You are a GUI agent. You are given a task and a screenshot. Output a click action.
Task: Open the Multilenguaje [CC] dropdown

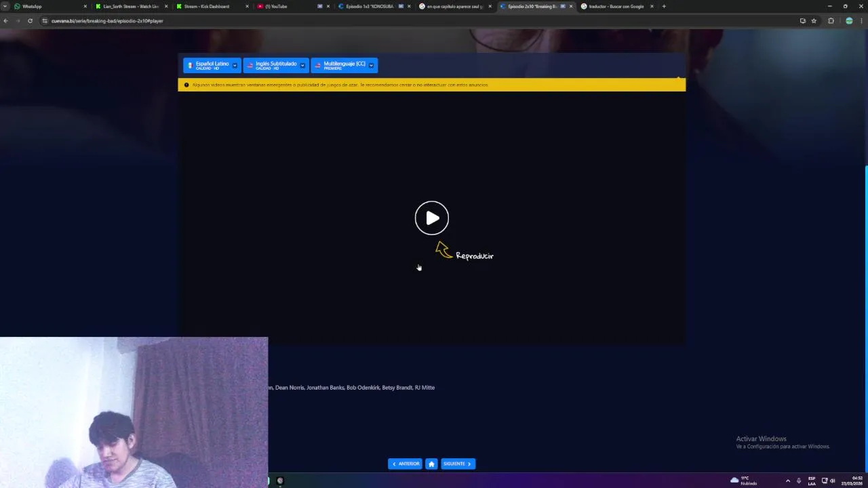(x=344, y=65)
